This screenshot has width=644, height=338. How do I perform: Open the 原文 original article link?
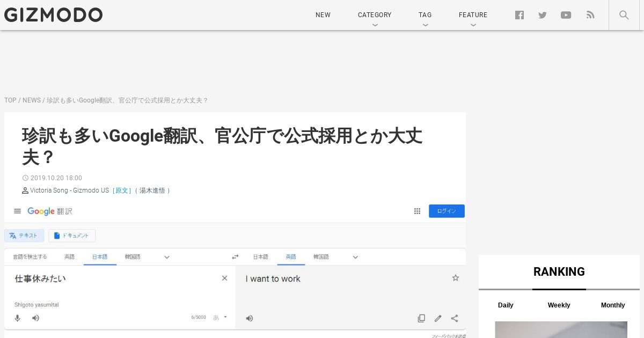[122, 190]
